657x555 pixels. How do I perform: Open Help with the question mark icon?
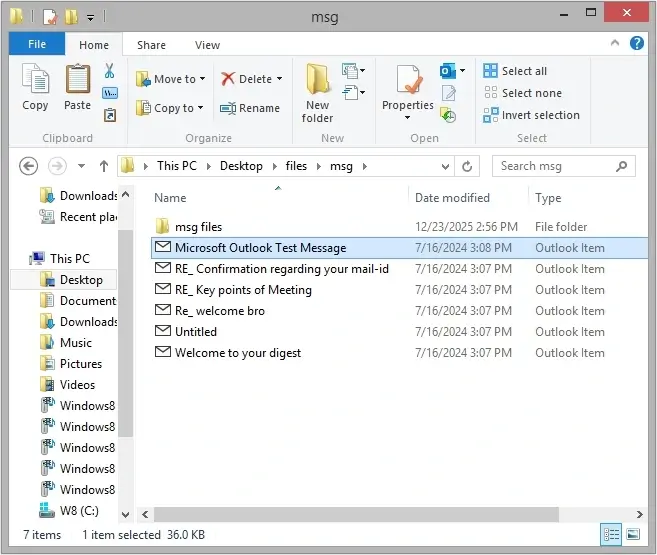[636, 43]
